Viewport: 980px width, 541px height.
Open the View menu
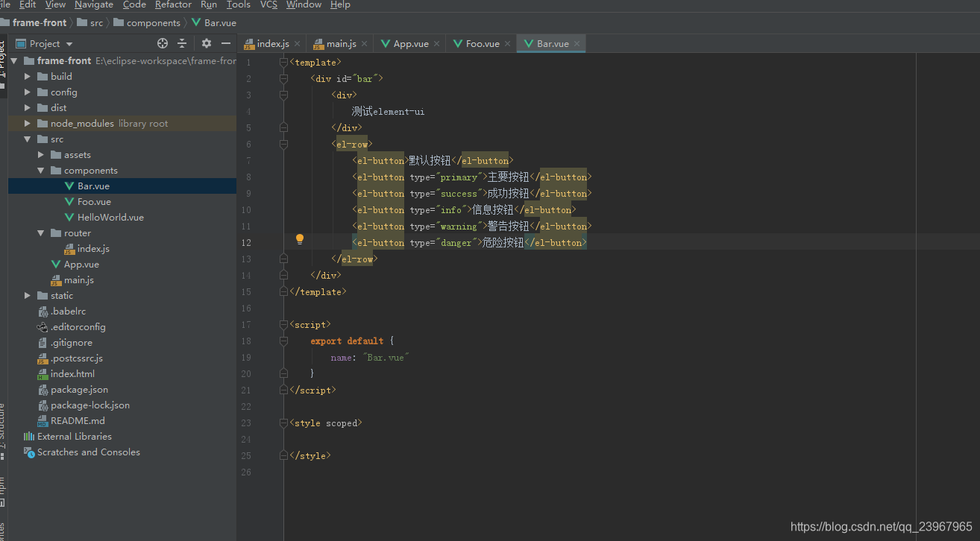[x=55, y=4]
